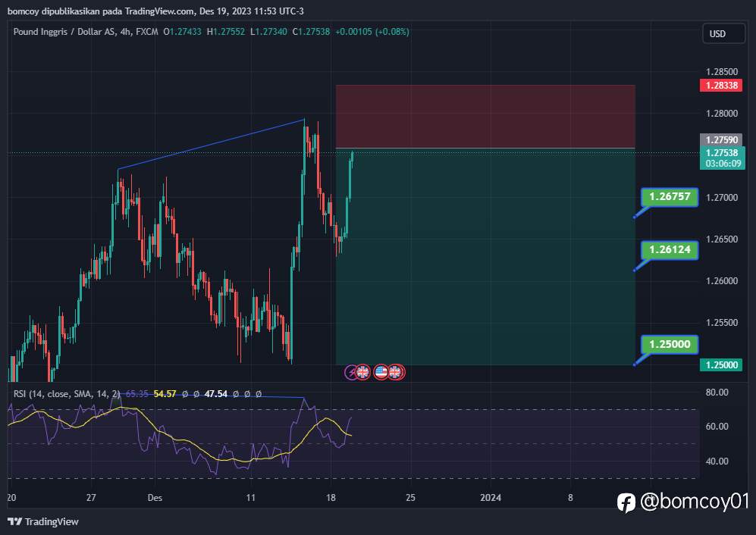This screenshot has width=756, height=535.
Task: Select the 1.25000 green price callout
Action: pyautogui.click(x=670, y=344)
